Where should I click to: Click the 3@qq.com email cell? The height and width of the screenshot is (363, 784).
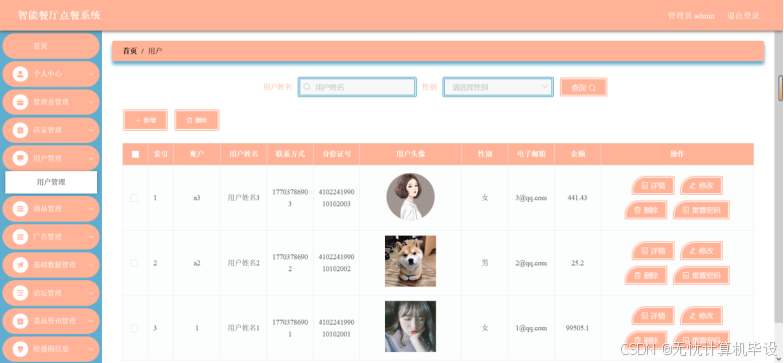pos(531,198)
